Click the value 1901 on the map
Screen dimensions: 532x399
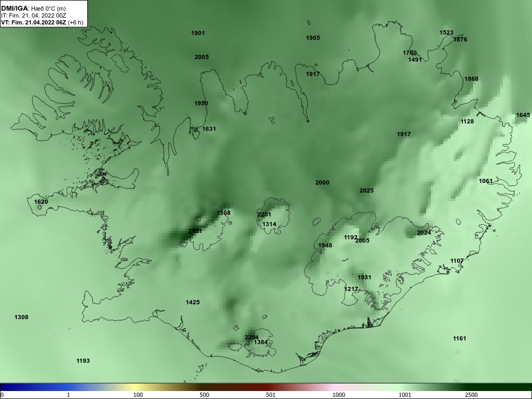[198, 33]
